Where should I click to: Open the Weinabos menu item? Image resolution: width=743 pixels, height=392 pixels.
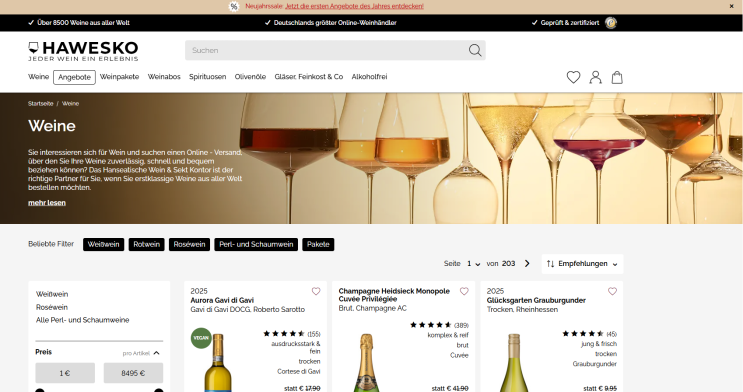coord(164,77)
